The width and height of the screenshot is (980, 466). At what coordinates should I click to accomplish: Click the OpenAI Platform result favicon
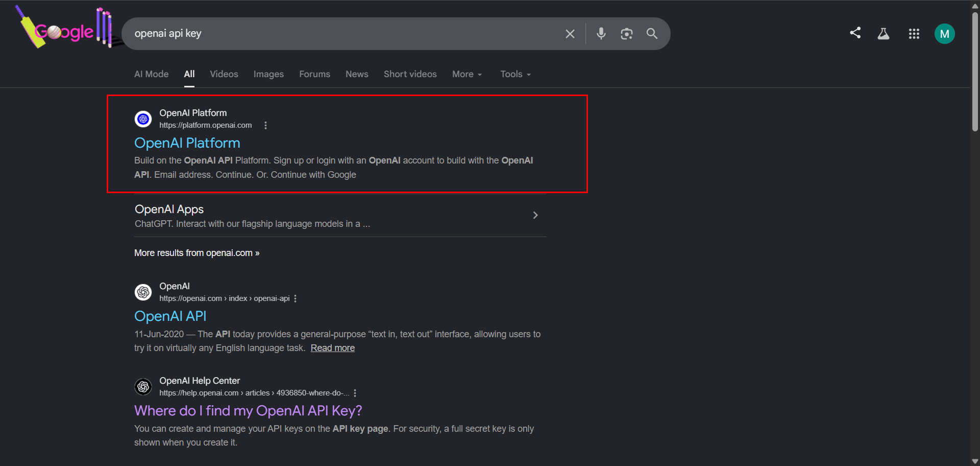pyautogui.click(x=143, y=119)
